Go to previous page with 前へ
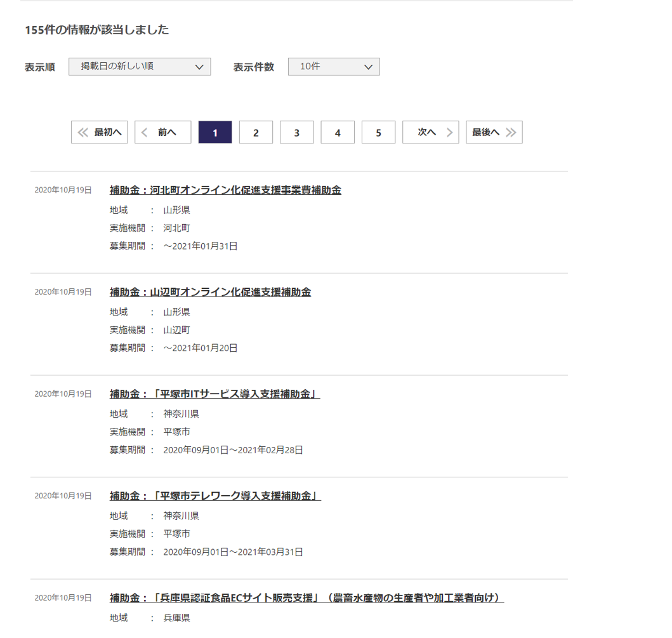672x638 pixels. (162, 132)
